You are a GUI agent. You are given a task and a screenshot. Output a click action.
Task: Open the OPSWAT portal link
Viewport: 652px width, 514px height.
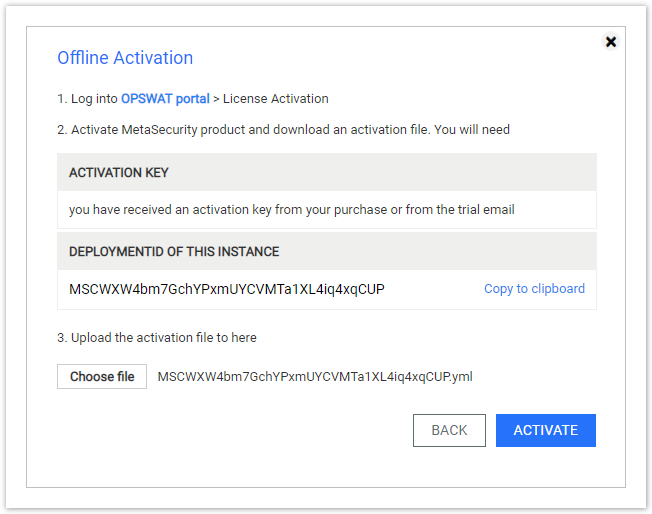[165, 99]
